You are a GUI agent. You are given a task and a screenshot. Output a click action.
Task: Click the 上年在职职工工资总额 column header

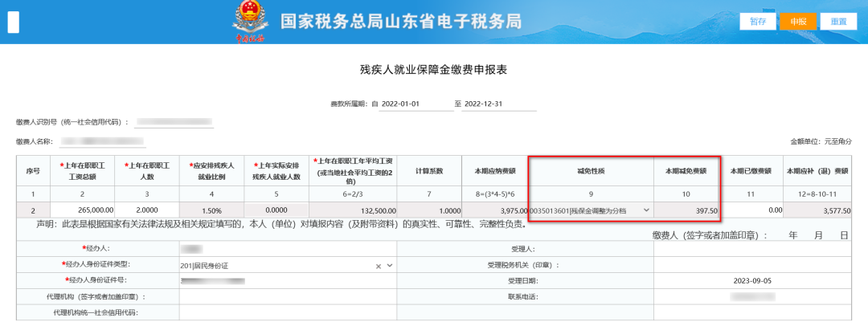(x=83, y=171)
